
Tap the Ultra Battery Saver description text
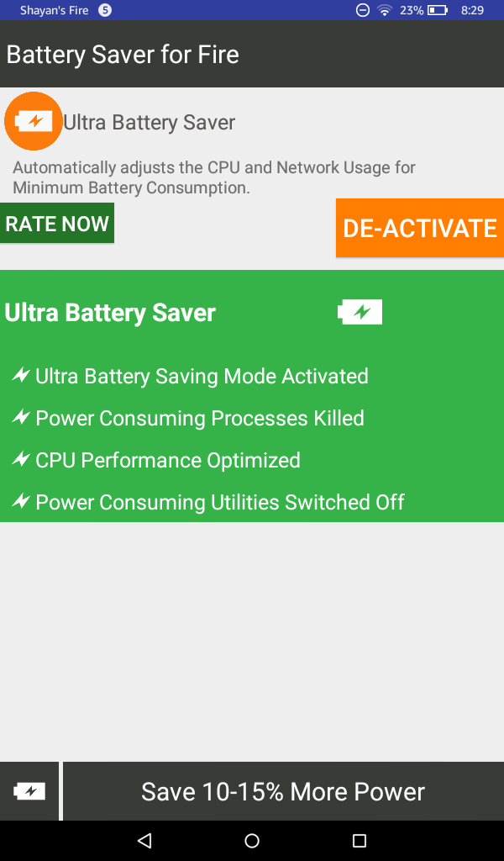tap(214, 177)
